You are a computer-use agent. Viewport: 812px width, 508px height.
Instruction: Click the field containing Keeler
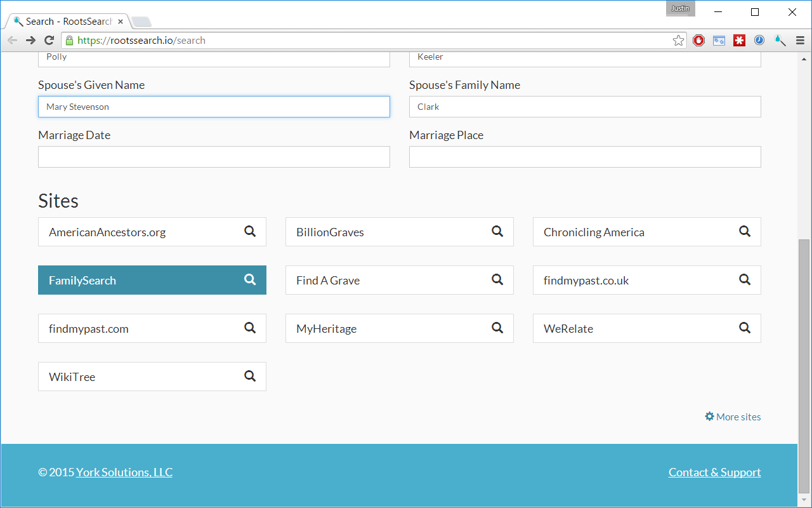[x=585, y=58]
